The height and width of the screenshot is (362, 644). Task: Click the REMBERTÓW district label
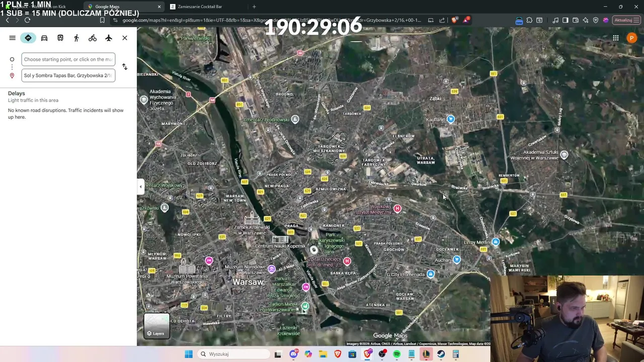click(x=509, y=175)
